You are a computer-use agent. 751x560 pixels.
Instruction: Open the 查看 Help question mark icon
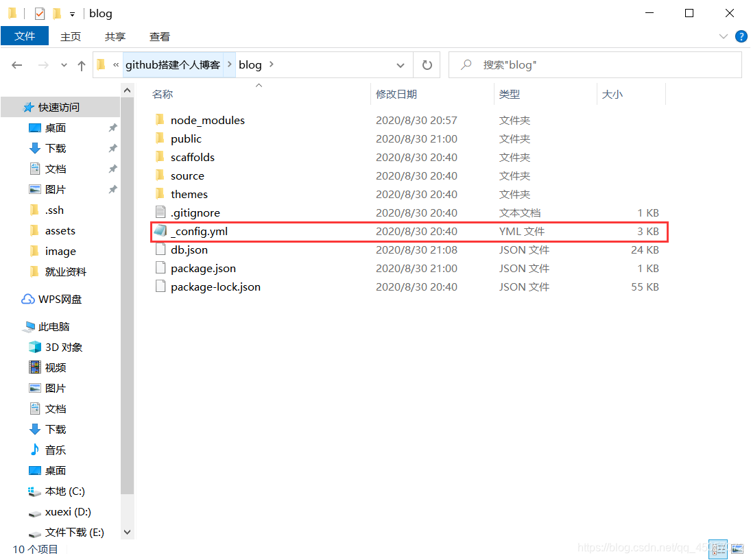click(741, 36)
